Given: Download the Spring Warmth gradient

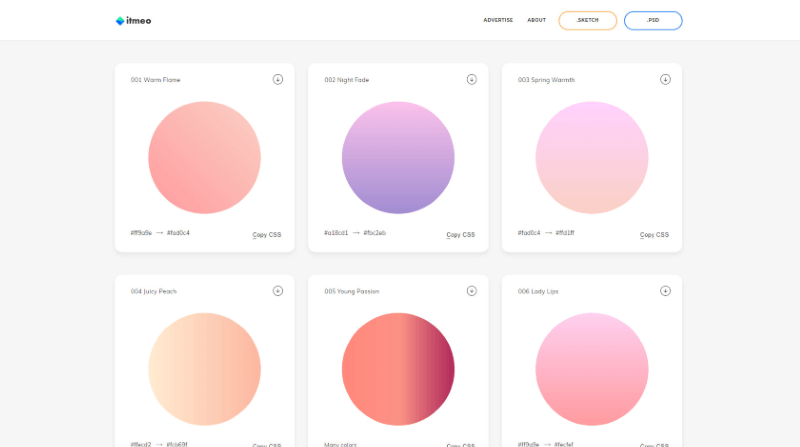Looking at the screenshot, I should (x=665, y=79).
